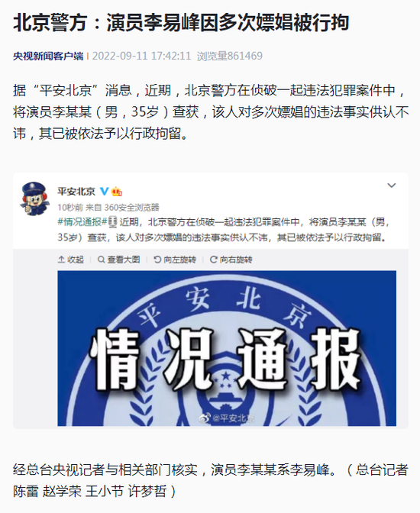420x513 pixels.
Task: Click the 浏览量861469 view count
Action: [230, 56]
